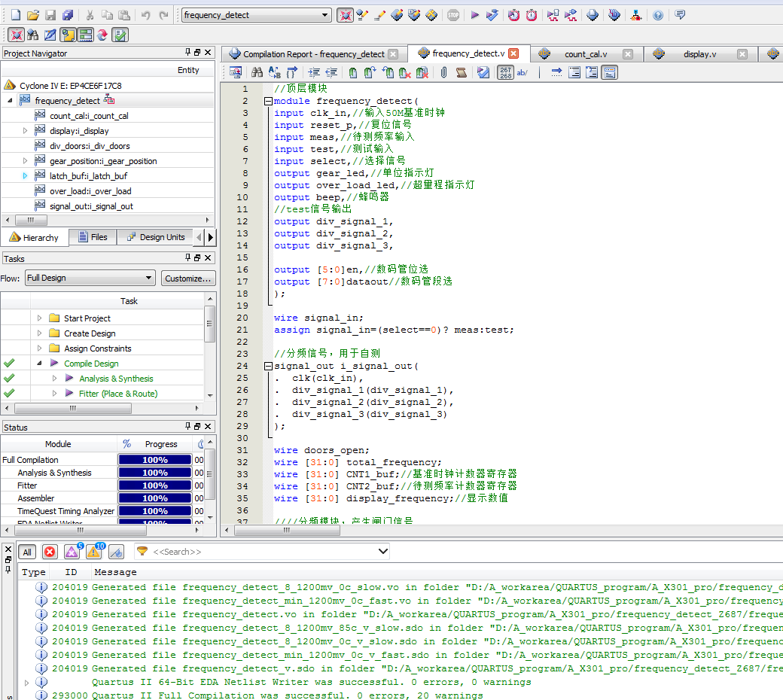Image resolution: width=783 pixels, height=700 pixels.
Task: Click the hierarchy diagram toolbar icon
Action: pyautogui.click(x=635, y=15)
